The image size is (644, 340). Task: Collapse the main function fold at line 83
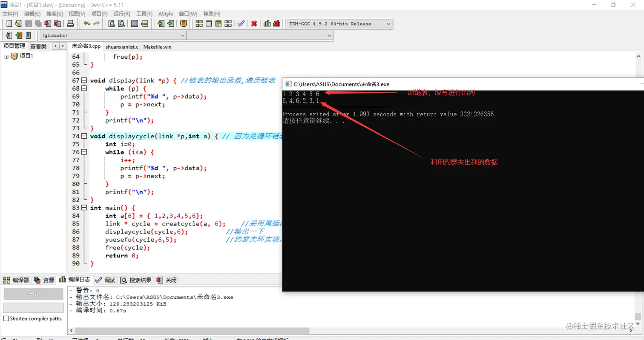[x=84, y=208]
